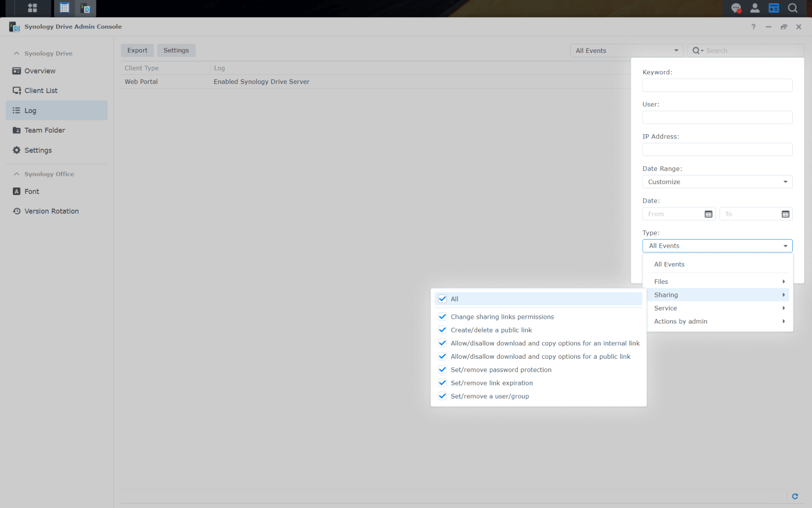
Task: Open the Overview panel icon in sidebar
Action: [x=16, y=71]
